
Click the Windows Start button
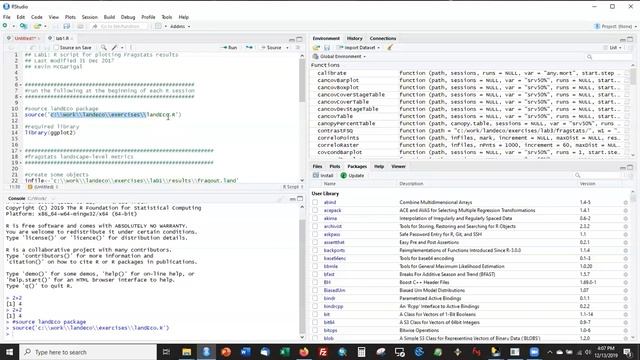coord(9,352)
